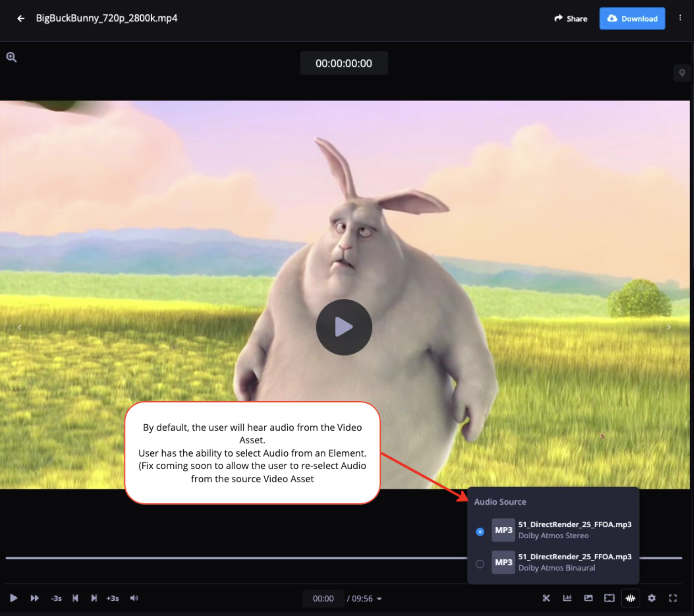Go to previous asset with left chevron
The image size is (694, 616).
click(x=20, y=327)
